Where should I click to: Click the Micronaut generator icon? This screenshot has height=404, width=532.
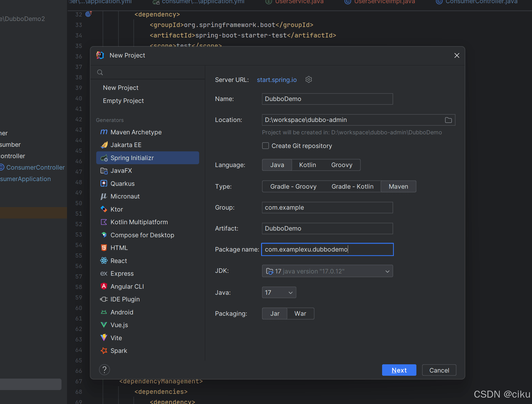coord(104,196)
